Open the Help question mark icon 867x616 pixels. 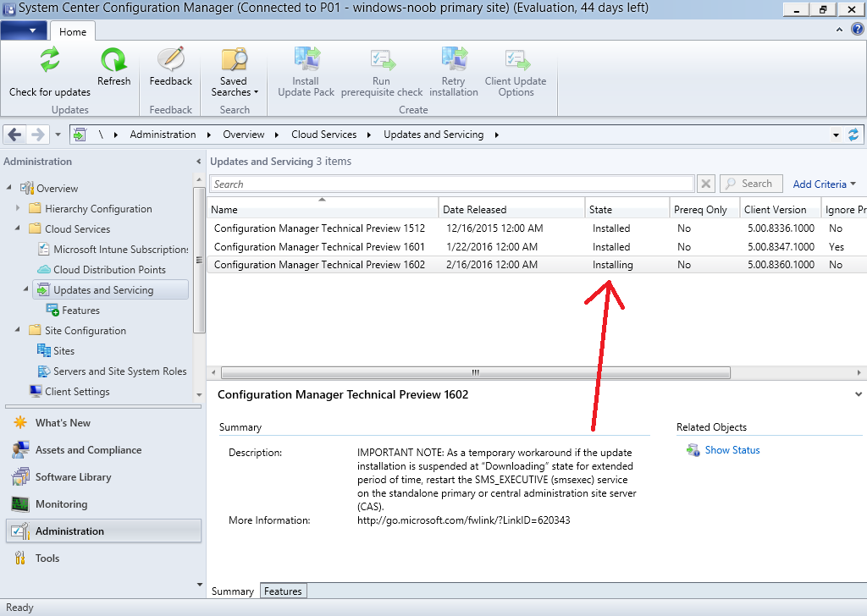pyautogui.click(x=857, y=30)
